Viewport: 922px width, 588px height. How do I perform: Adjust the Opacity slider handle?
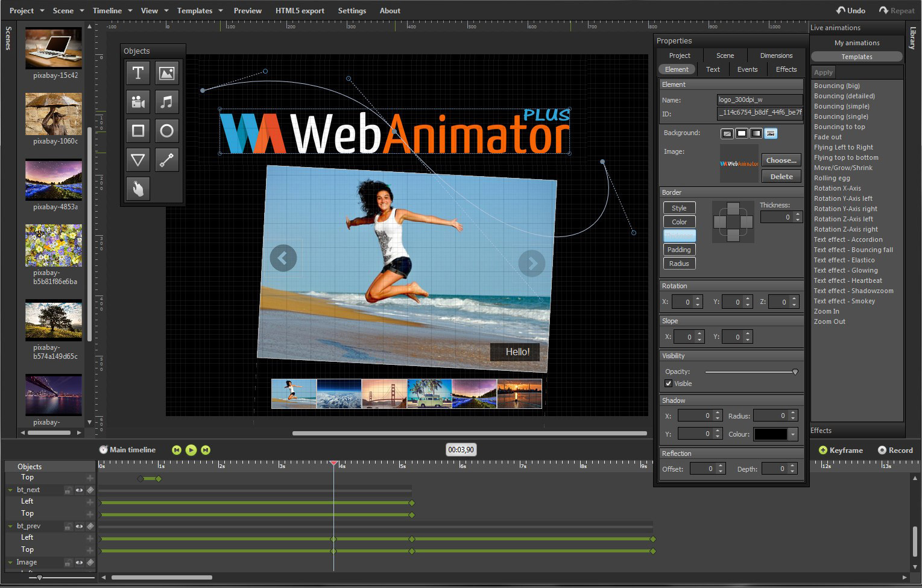[x=795, y=372]
